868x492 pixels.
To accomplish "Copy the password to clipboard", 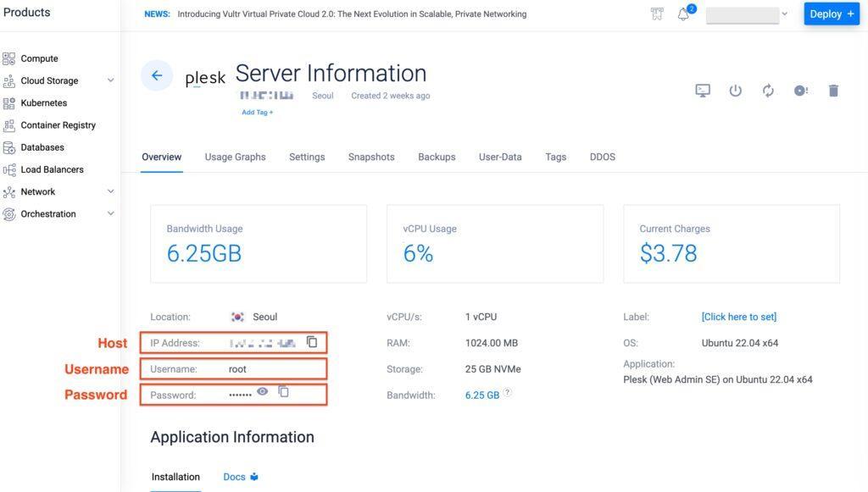I will [283, 391].
